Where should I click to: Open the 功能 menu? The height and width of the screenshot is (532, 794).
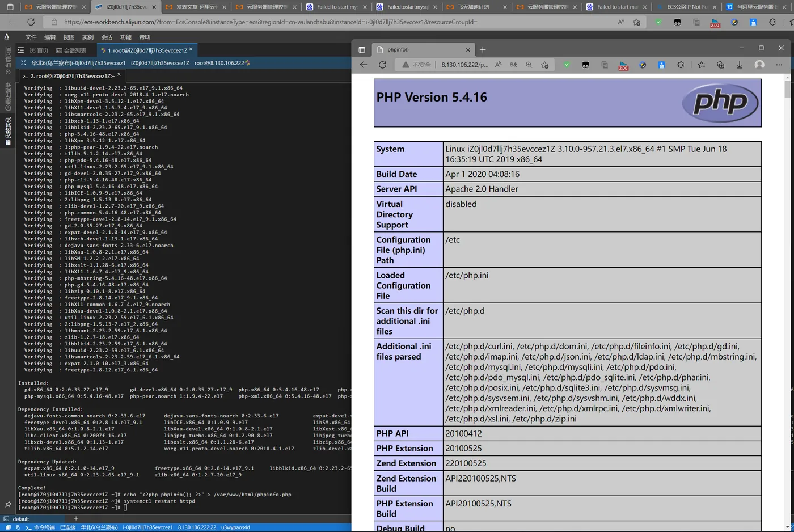point(126,37)
